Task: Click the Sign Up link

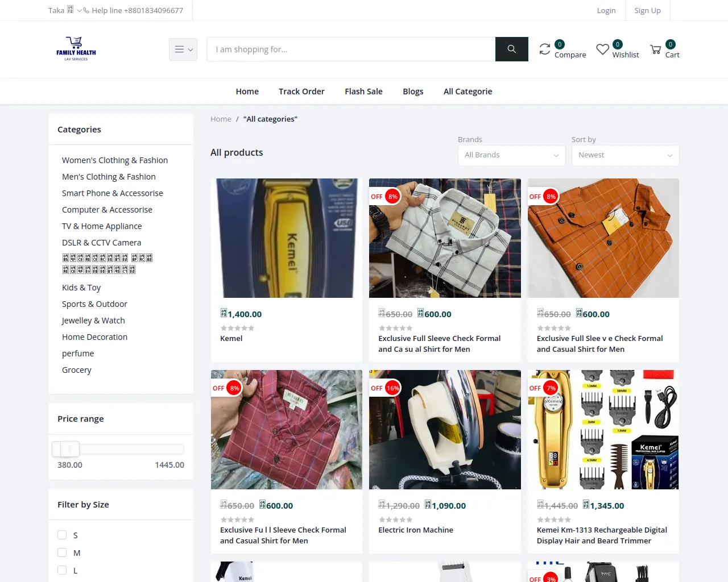Action: (648, 10)
